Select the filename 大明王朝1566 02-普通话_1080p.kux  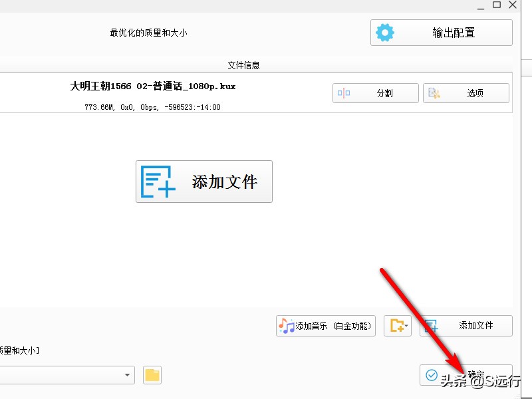153,86
